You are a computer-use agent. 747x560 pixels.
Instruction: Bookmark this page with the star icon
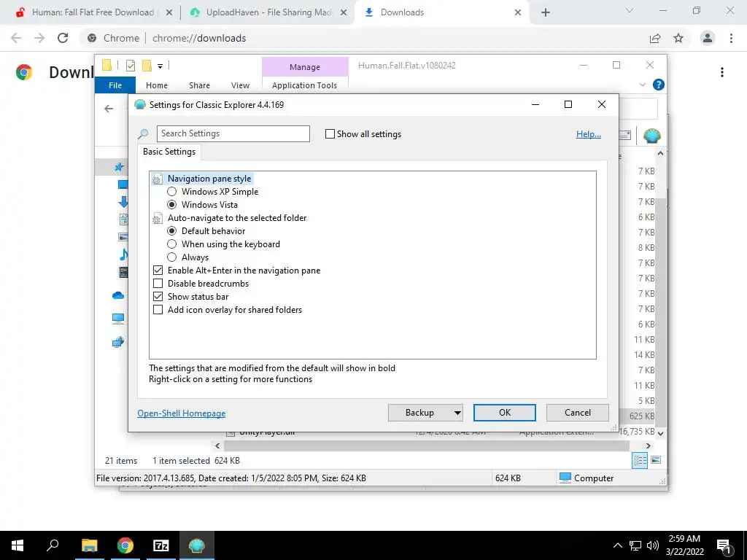[678, 38]
